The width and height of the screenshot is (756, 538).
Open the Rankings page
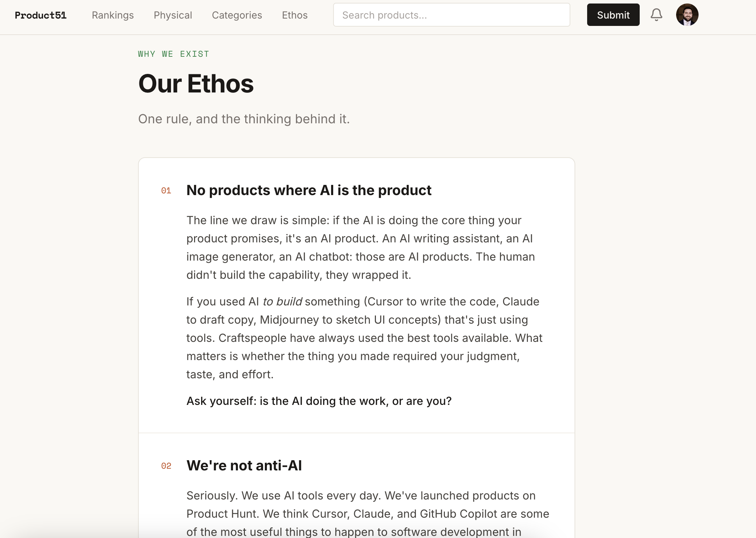(113, 15)
